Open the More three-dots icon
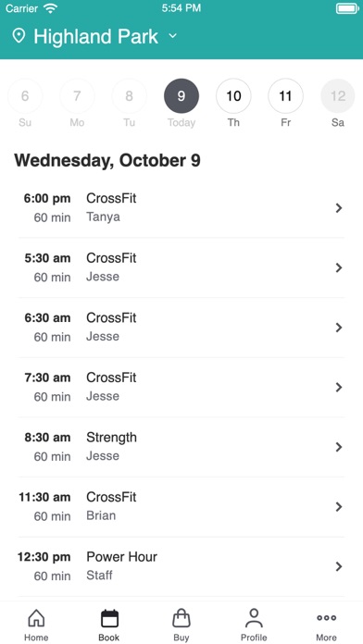Image resolution: width=363 pixels, height=644 pixels. click(326, 618)
